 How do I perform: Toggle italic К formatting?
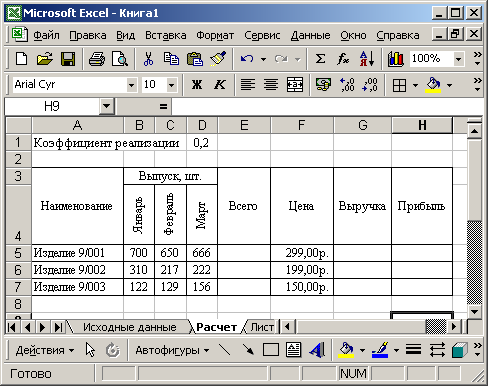tap(220, 85)
